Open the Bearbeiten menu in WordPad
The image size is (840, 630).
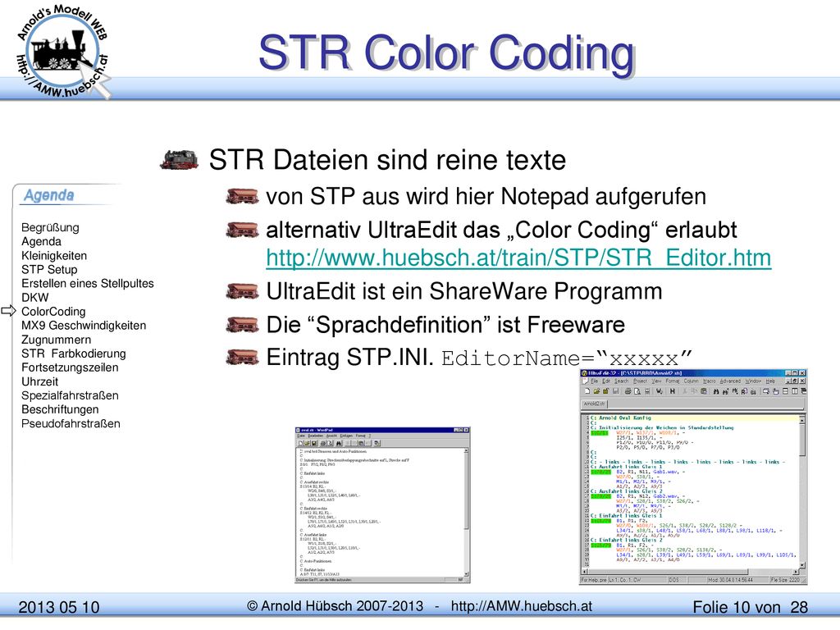316,436
